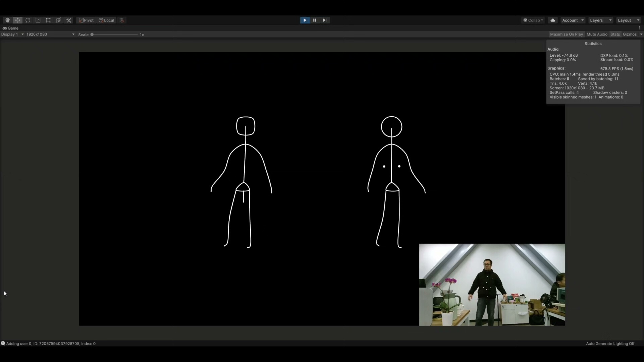644x362 pixels.
Task: Open the Account menu
Action: pyautogui.click(x=573, y=20)
